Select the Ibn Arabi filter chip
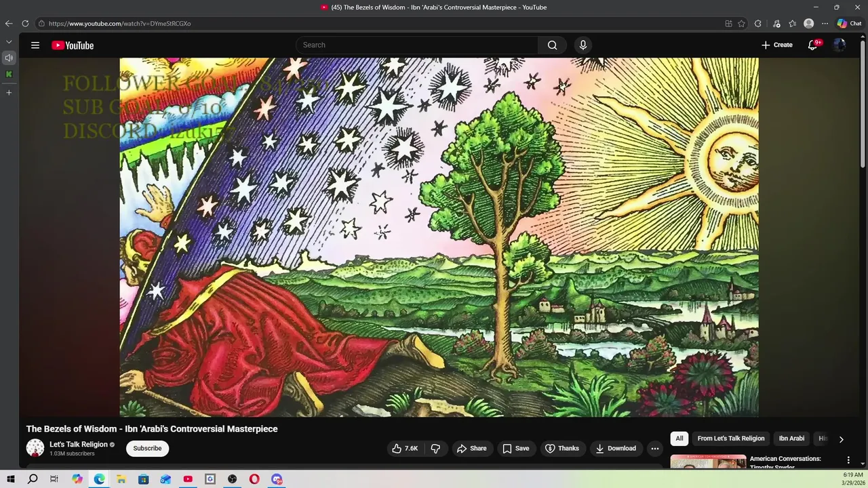This screenshot has height=488, width=868. tap(791, 439)
